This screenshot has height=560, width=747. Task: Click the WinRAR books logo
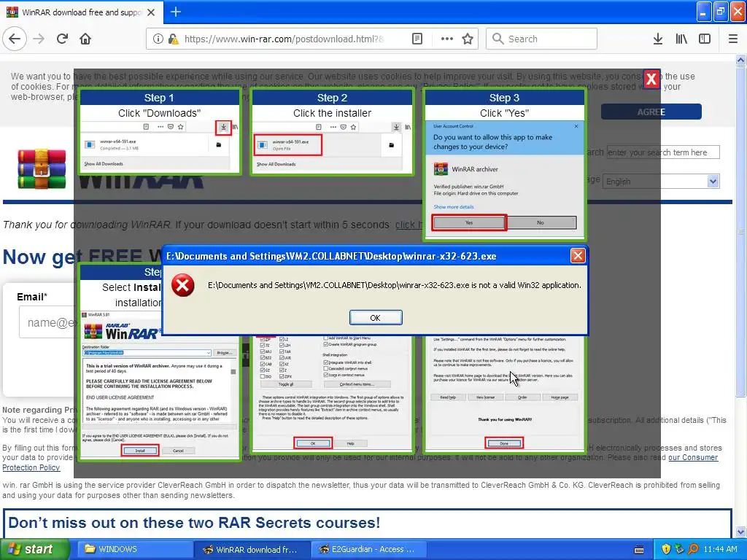click(x=42, y=169)
